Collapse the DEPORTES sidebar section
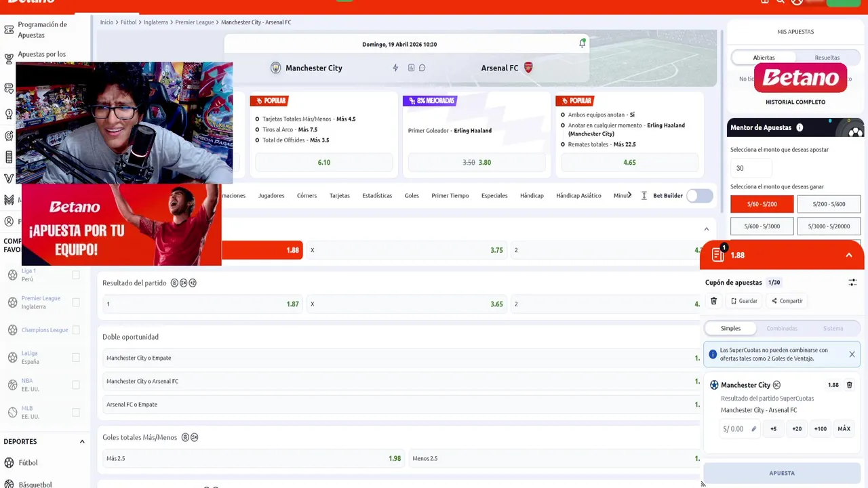Viewport: 868px width, 488px height. (x=82, y=442)
